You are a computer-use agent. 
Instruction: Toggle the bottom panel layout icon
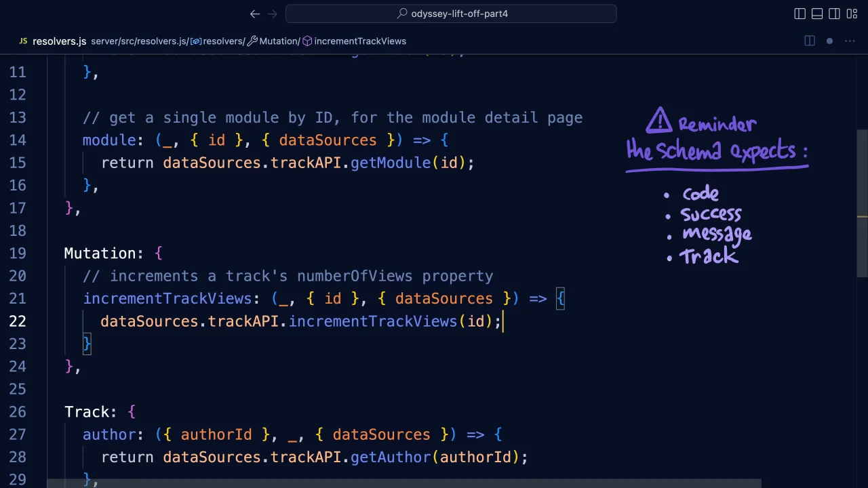(x=817, y=14)
